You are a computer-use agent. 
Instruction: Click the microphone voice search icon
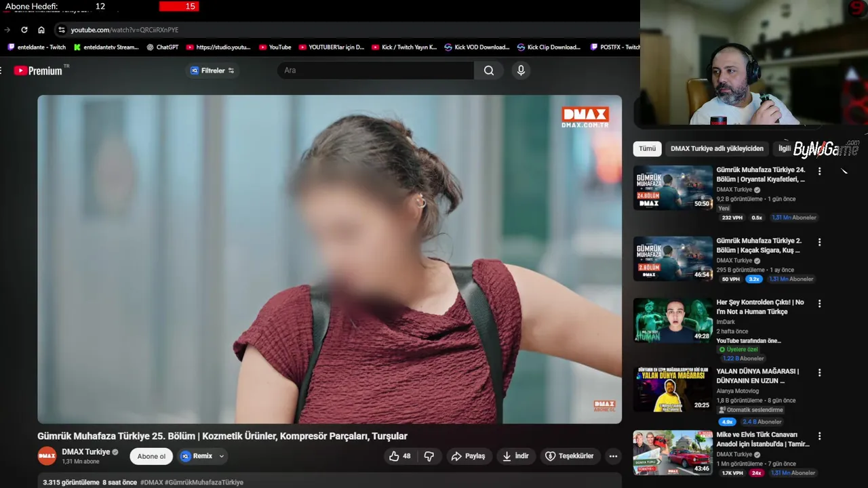(521, 70)
